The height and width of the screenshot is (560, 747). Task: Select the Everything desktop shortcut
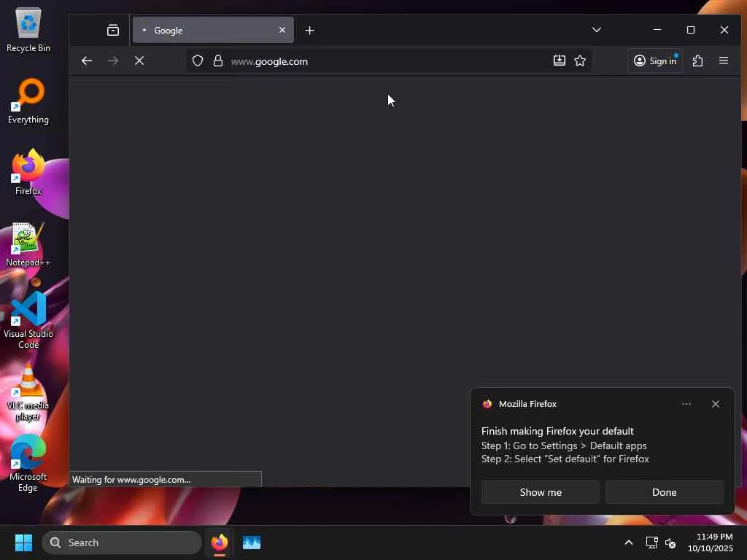[28, 101]
